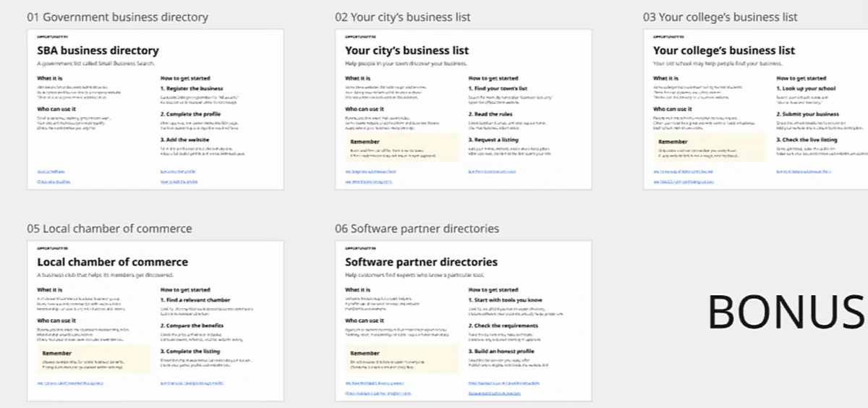Click '1. Find your town's list' step

coord(497,88)
